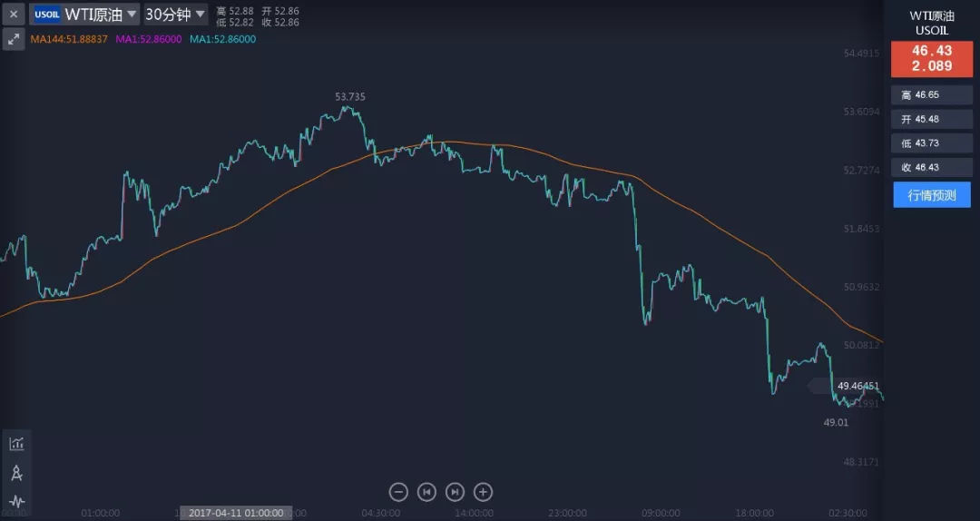980x521 pixels.
Task: Toggle the cyan MA1 indicator label
Action: (222, 39)
